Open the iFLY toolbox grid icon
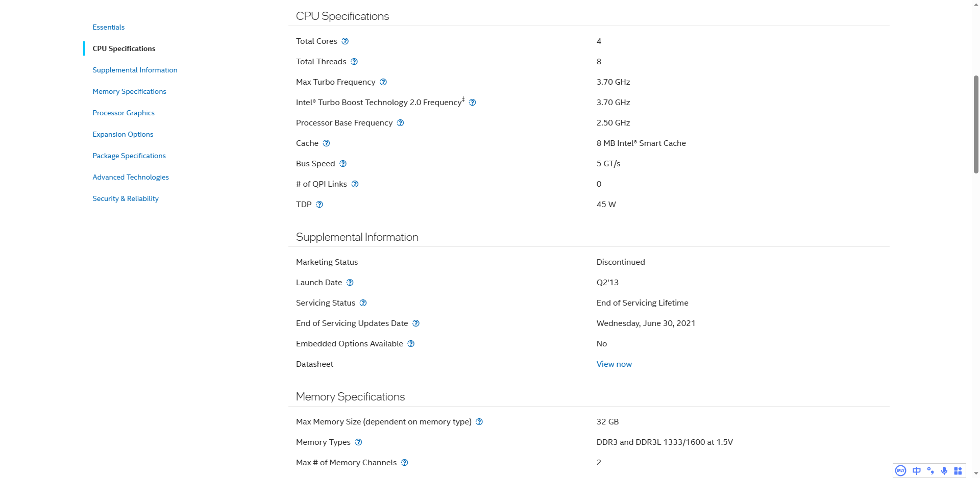Viewport: 980px width, 478px height. pos(958,471)
